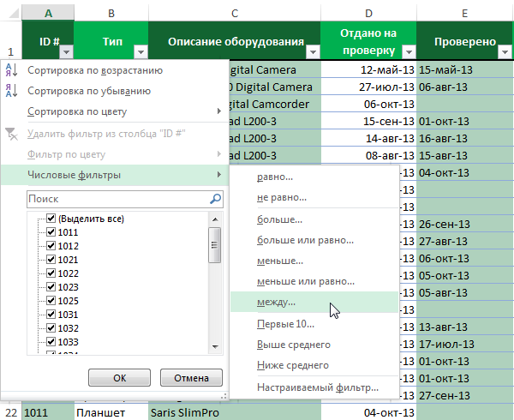Open filter dropdown for ID # column
The width and height of the screenshot is (514, 420).
(x=66, y=51)
